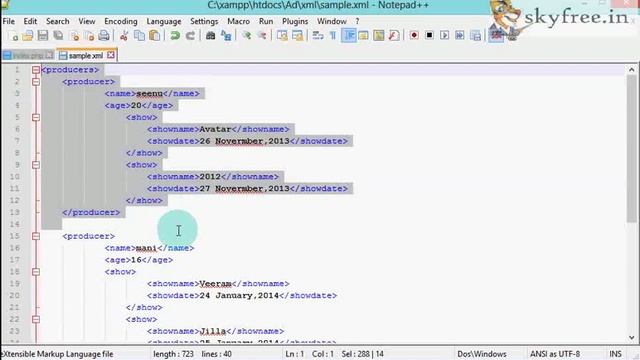Open the View menu
This screenshot has height=360, width=640.
click(x=87, y=21)
